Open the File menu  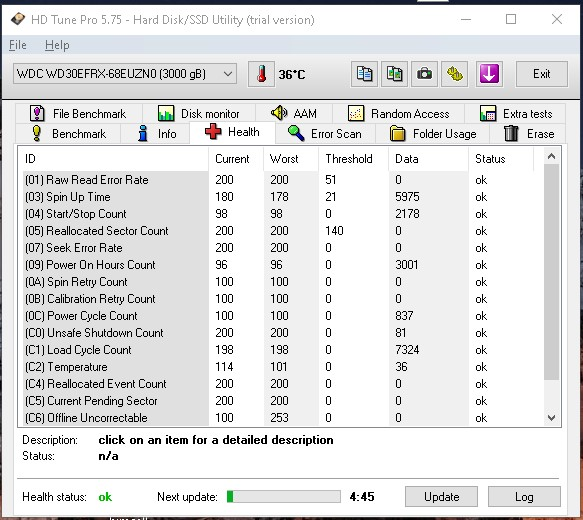pyautogui.click(x=17, y=45)
